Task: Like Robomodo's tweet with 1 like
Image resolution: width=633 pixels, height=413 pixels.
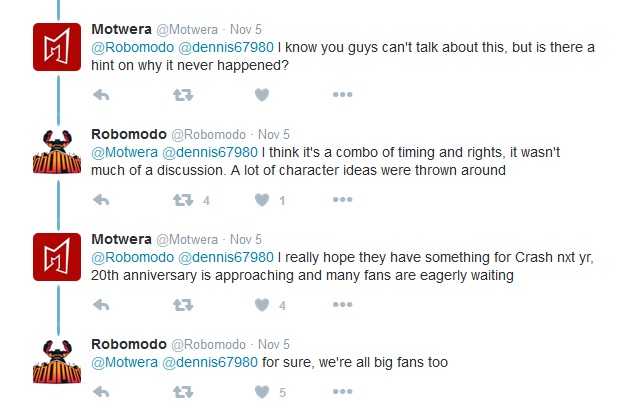Action: [262, 200]
